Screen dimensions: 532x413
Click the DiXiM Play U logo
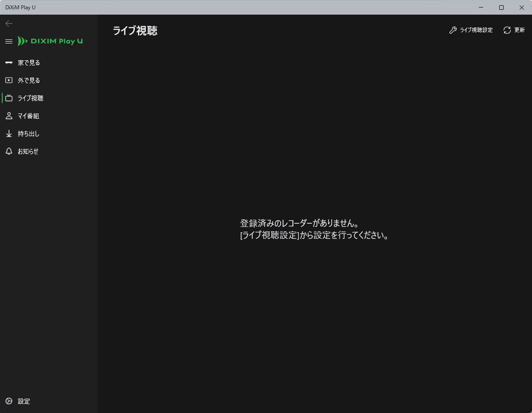(x=50, y=41)
